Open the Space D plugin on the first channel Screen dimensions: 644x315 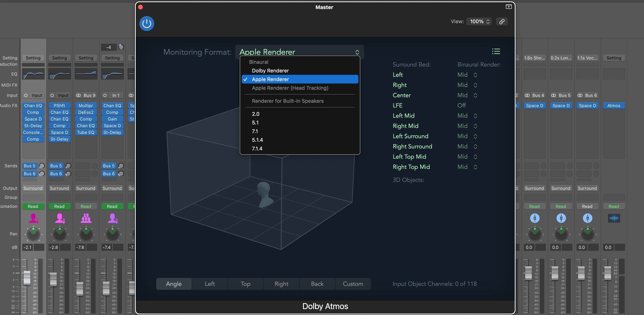coord(33,119)
